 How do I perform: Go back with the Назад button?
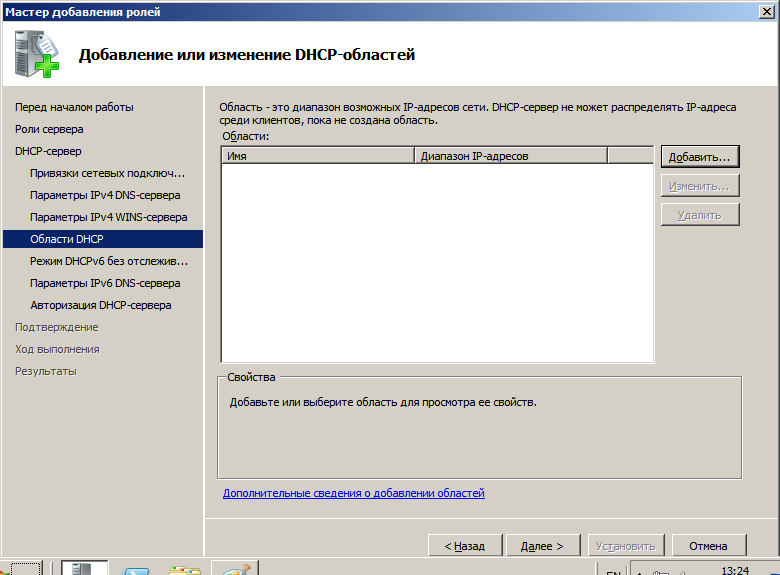[465, 546]
